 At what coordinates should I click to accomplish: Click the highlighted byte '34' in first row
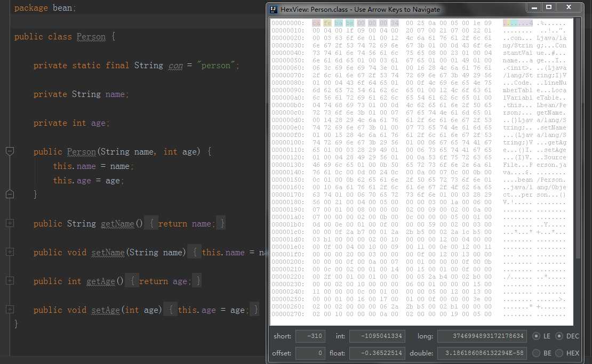[395, 23]
